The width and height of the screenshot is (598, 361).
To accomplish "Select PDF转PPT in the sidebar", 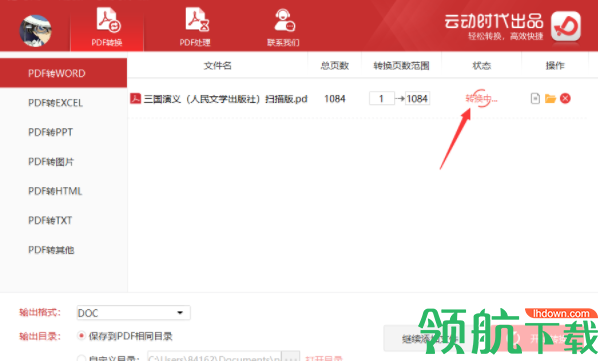I will click(50, 132).
